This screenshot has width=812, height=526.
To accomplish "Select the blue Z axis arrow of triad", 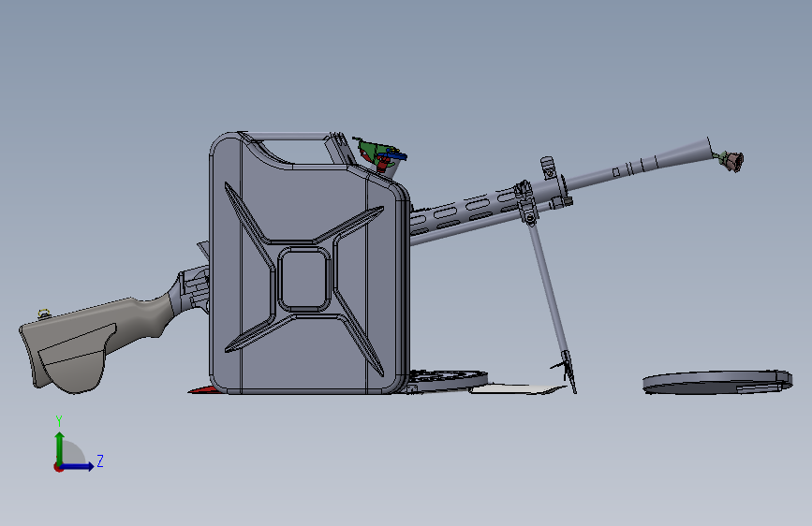I will coord(78,466).
